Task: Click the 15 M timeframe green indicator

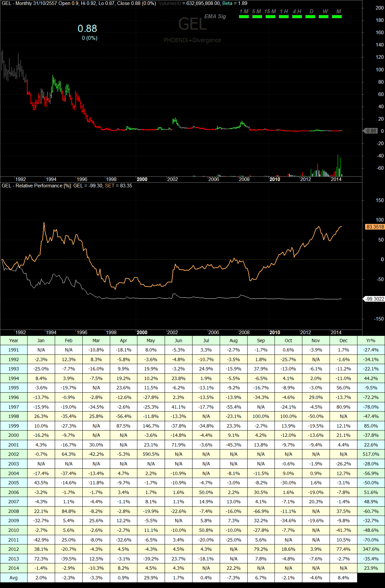Action: click(270, 16)
